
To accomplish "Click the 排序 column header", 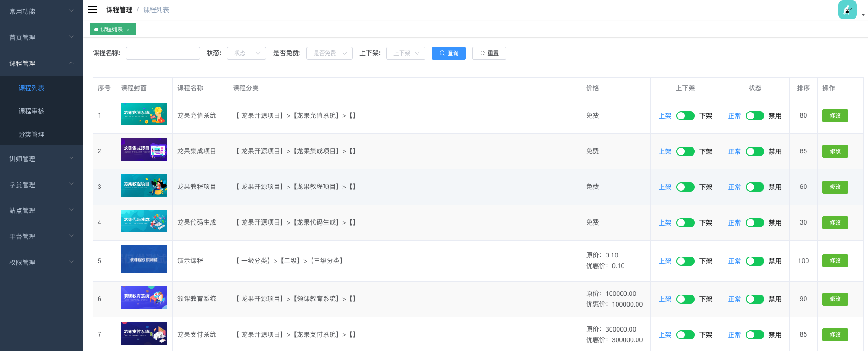I will pos(803,88).
